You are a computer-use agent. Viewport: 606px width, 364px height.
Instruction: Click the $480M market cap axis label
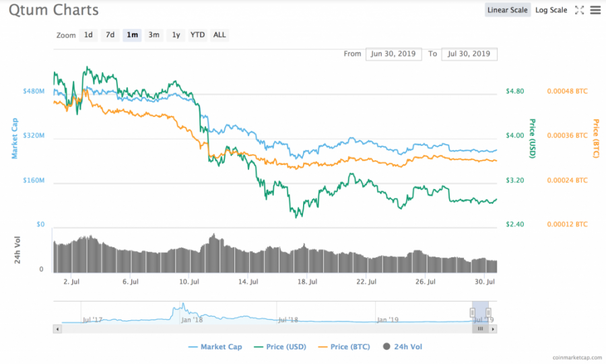34,92
